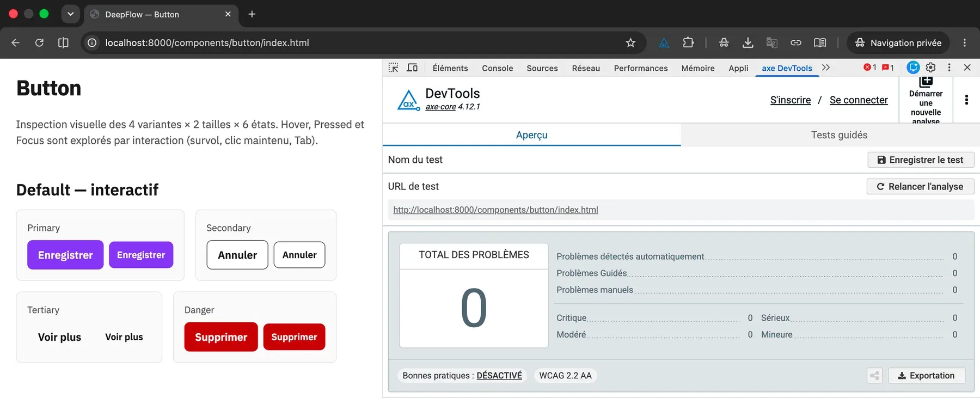Activate the DevTools inspect element picker
Screen dimensions: 980x398
point(393,68)
